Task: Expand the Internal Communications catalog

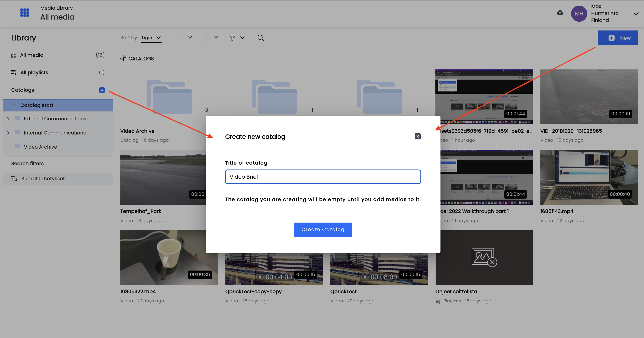Action: [x=8, y=133]
